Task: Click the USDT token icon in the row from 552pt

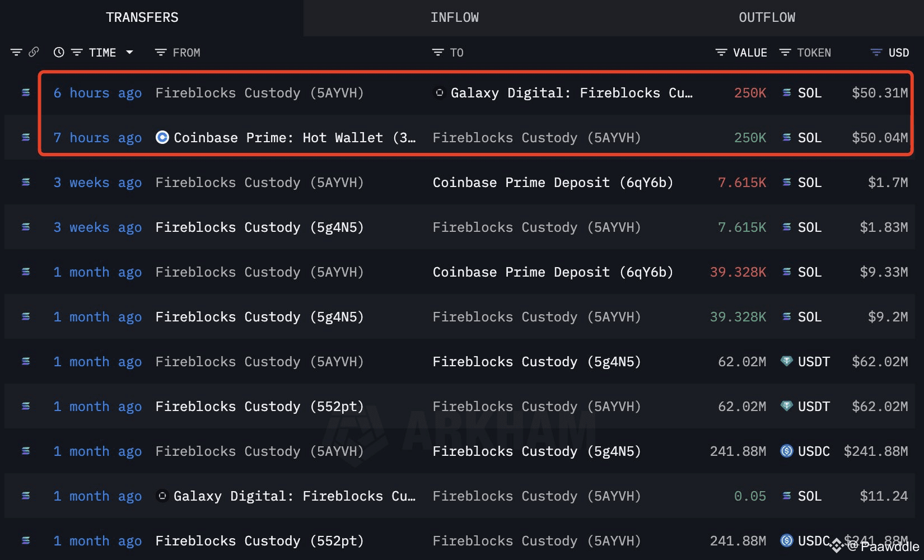Action: [x=787, y=406]
